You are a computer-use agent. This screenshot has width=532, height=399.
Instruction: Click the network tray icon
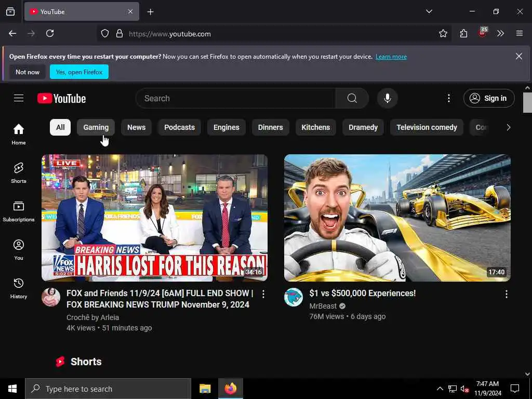point(453,389)
